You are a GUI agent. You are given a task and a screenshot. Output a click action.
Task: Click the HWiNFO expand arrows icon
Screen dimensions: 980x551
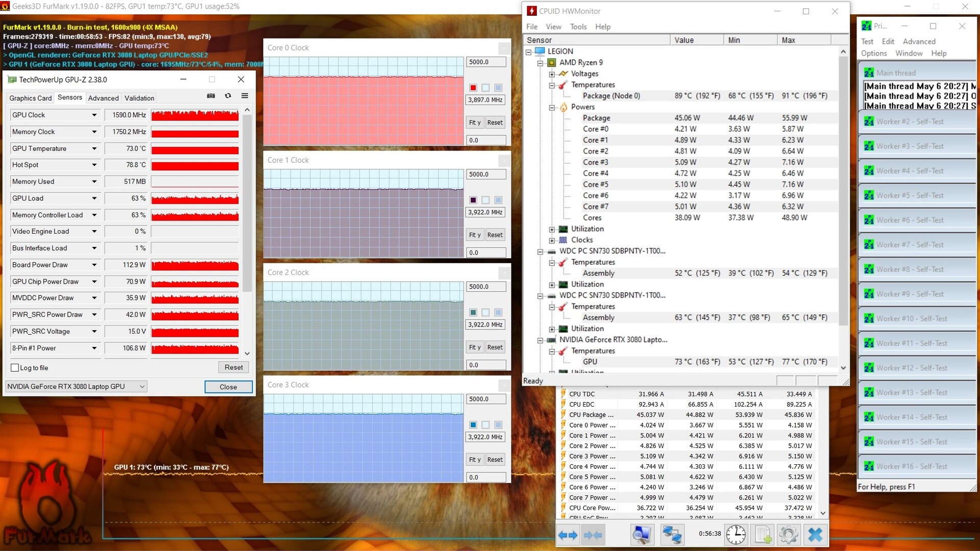pyautogui.click(x=568, y=535)
